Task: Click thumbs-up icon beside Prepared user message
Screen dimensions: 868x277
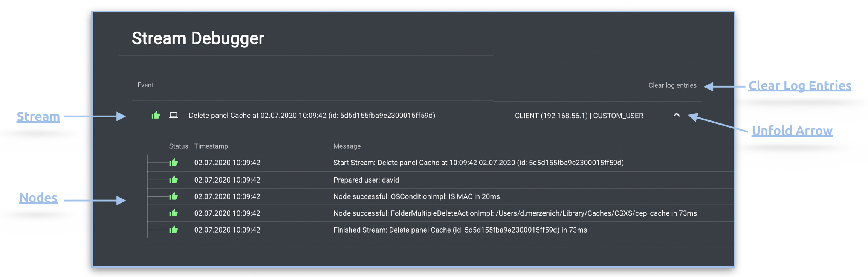Action: click(173, 180)
